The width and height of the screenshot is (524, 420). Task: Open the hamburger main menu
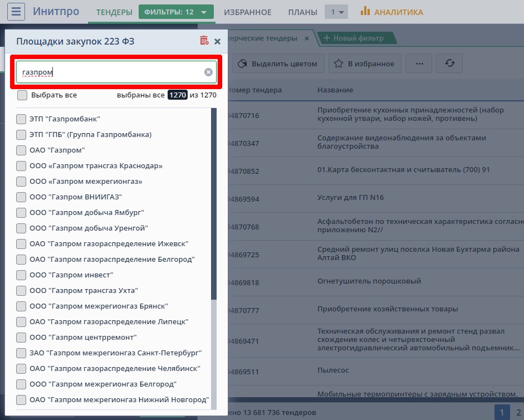point(16,12)
